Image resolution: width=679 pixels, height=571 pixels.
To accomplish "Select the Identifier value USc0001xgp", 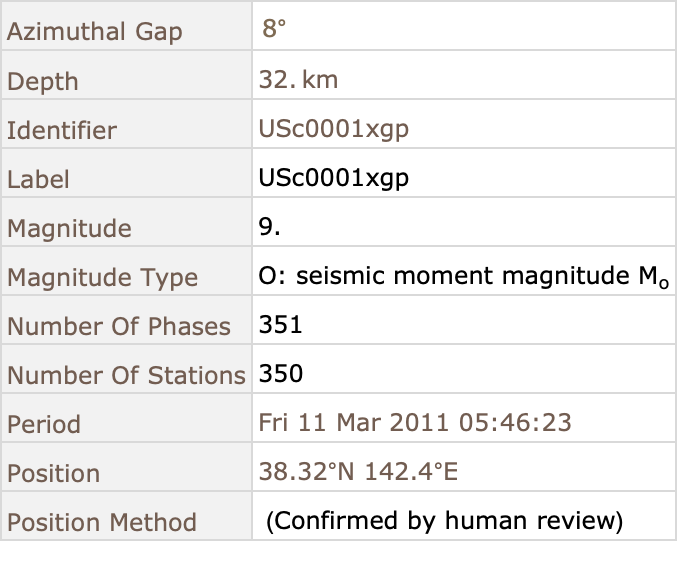I will pos(333,129).
